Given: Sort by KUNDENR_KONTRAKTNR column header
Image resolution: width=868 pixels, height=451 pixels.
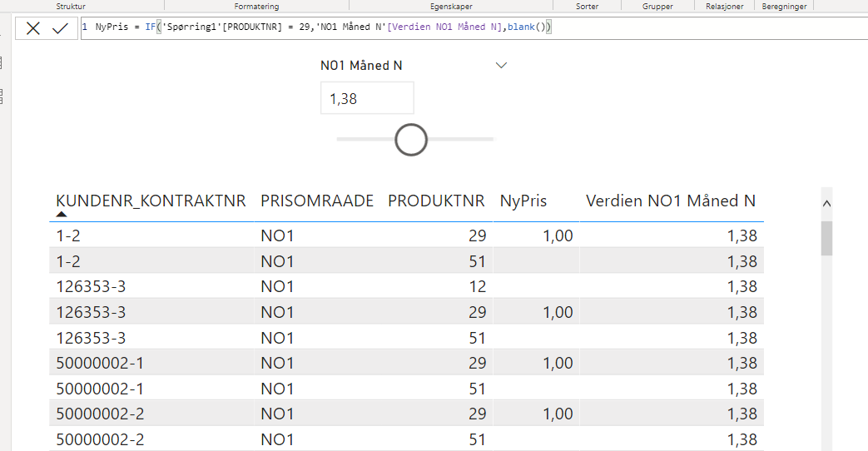Looking at the screenshot, I should coord(151,201).
